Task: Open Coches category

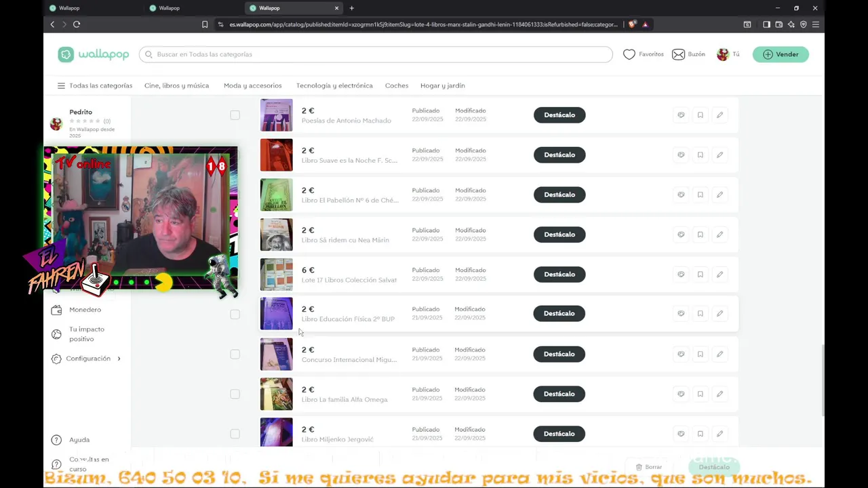Action: click(397, 86)
